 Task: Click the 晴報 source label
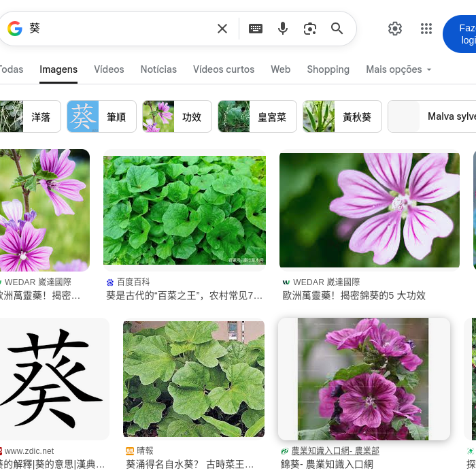point(145,451)
